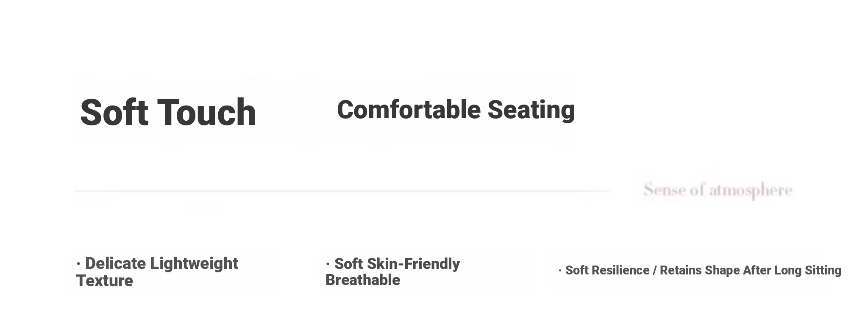Click the "Soft Touch" heading
The width and height of the screenshot is (868, 313).
pos(168,113)
